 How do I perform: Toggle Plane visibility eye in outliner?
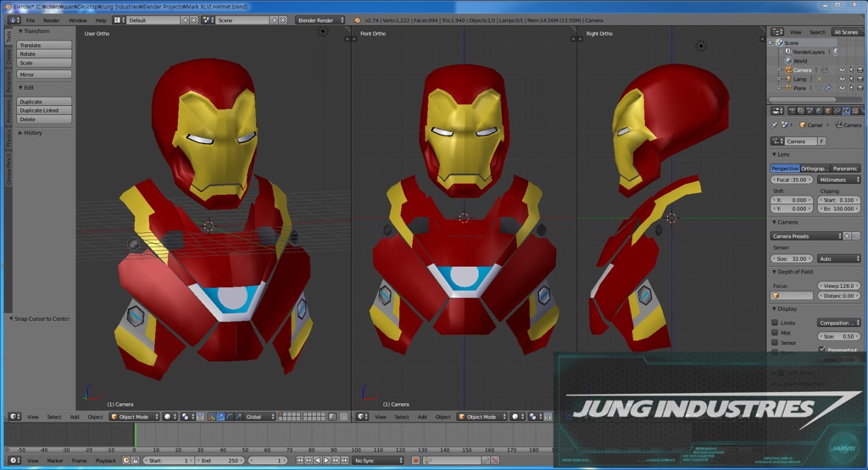(x=842, y=88)
